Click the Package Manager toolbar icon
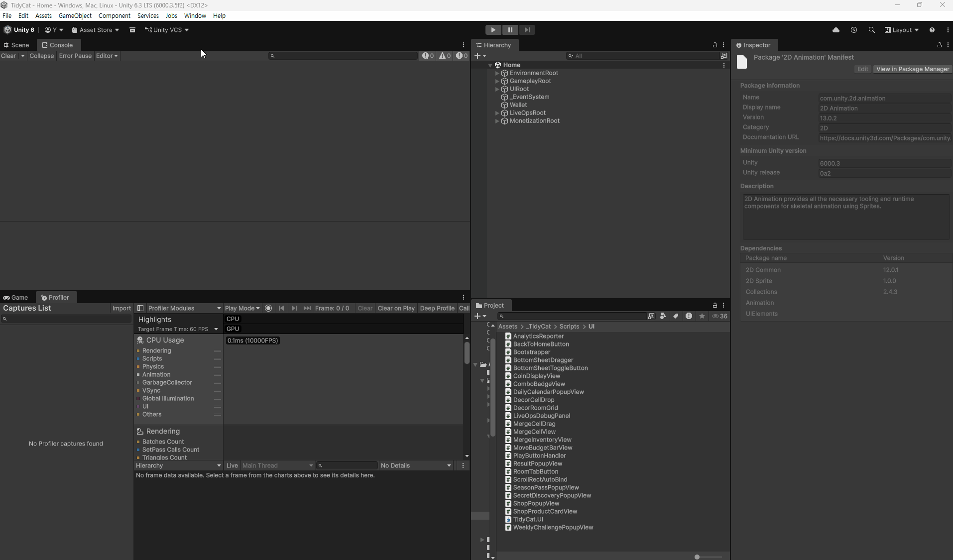 point(132,30)
